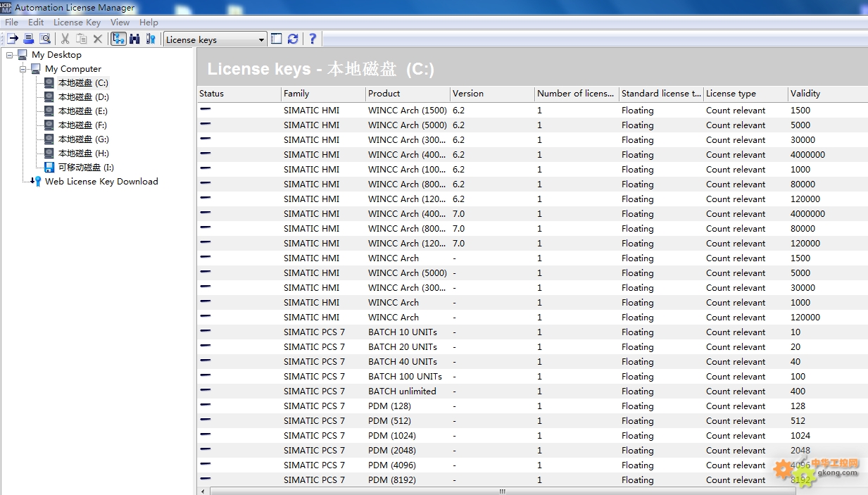Select the PDM (1024) product cell
The width and height of the screenshot is (868, 495).
tap(392, 436)
